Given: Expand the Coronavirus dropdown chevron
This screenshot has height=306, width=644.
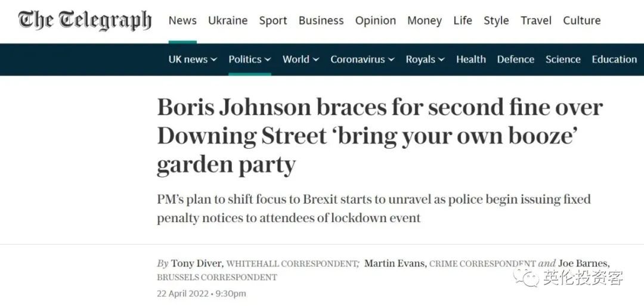Looking at the screenshot, I should 391,60.
